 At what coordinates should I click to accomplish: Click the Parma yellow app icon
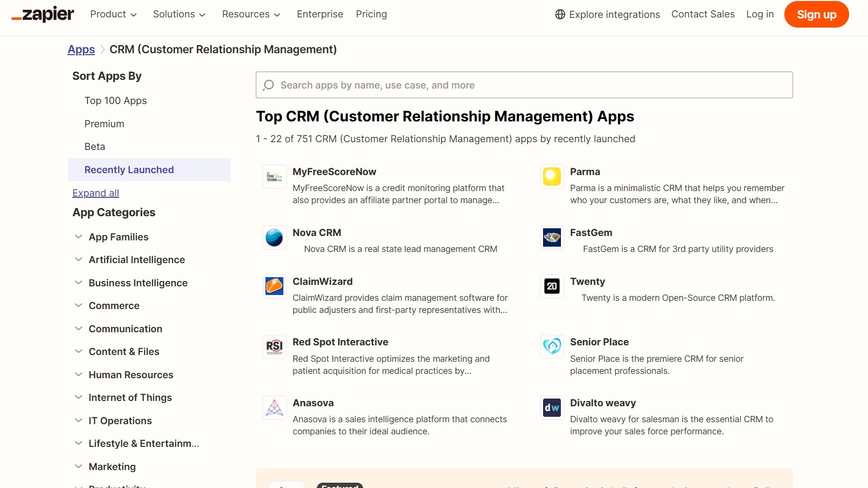pos(552,177)
